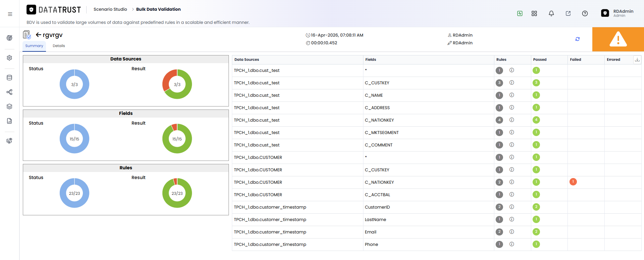Click info icon for C_NAME row
644x260 pixels.
(x=512, y=95)
